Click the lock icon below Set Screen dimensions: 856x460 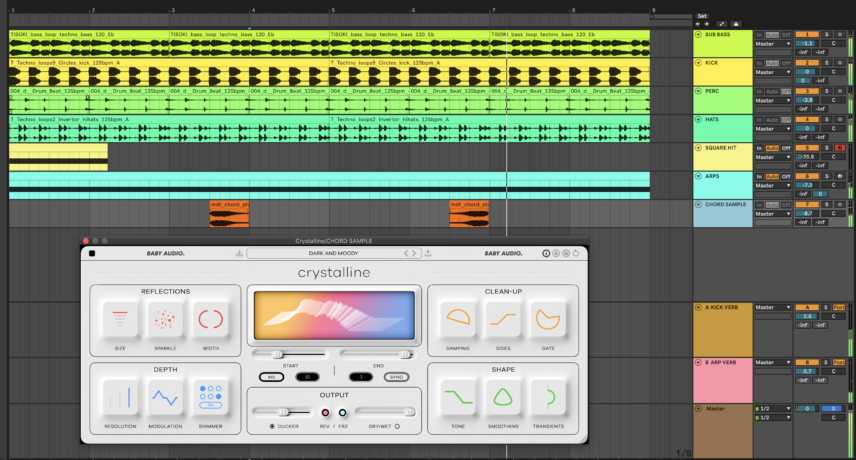[x=736, y=24]
